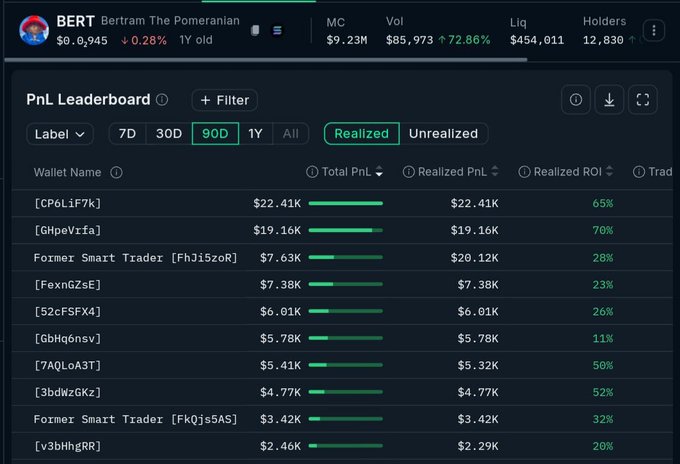Screen dimensions: 680x464
Task: Download the leaderboard data
Action: [x=609, y=100]
